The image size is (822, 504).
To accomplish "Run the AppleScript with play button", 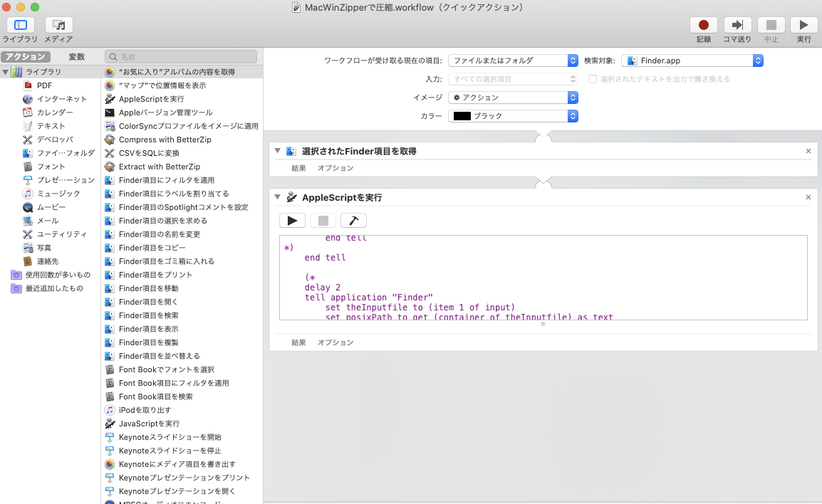I will 293,221.
